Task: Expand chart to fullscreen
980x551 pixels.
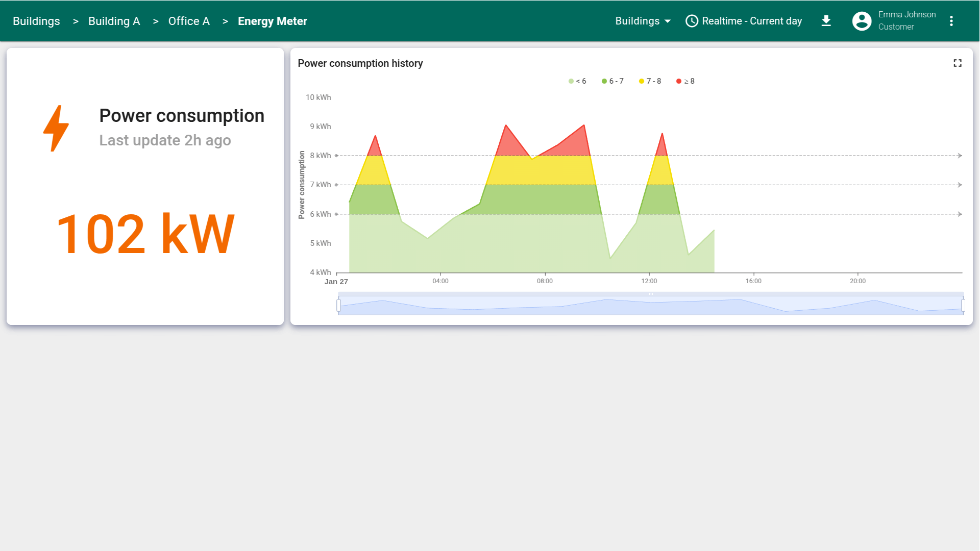Action: click(x=958, y=63)
